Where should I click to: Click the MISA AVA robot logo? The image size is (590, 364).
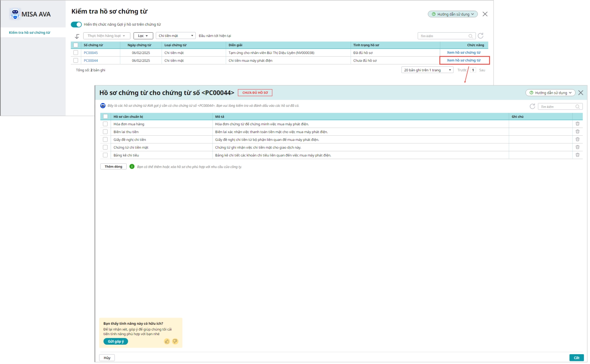click(x=15, y=14)
